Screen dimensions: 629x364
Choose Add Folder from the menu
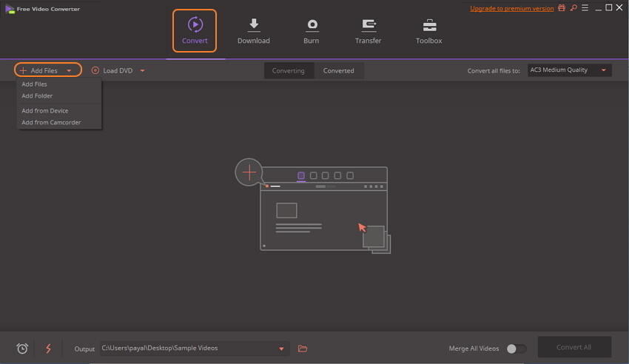37,96
